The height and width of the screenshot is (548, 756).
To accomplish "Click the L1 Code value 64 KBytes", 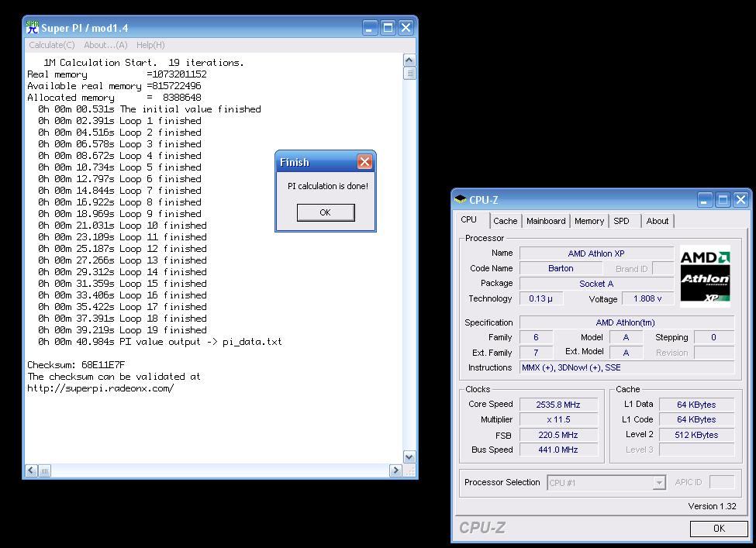I will tap(696, 419).
